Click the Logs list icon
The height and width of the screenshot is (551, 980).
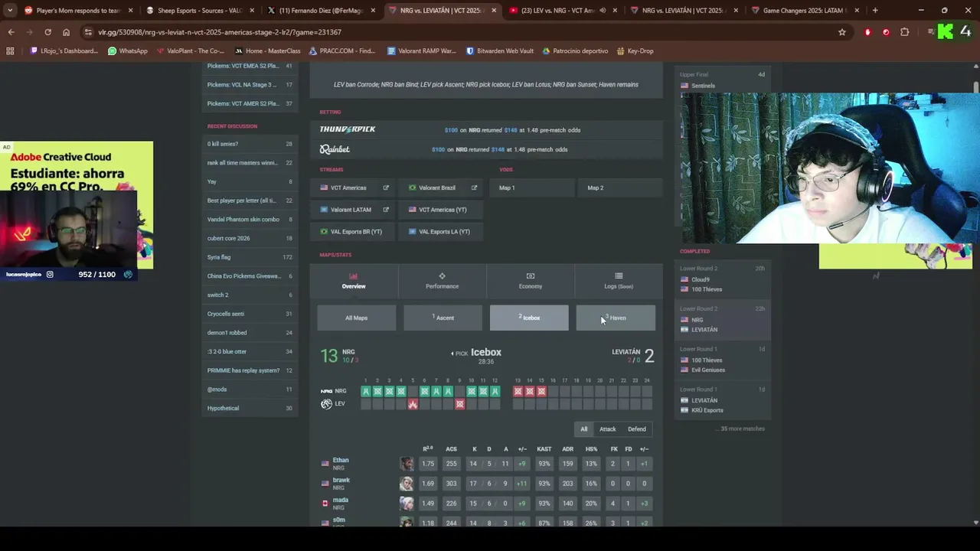(619, 276)
